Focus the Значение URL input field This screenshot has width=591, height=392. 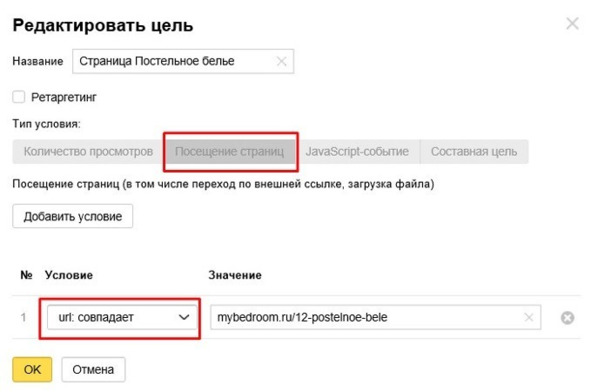click(x=375, y=317)
